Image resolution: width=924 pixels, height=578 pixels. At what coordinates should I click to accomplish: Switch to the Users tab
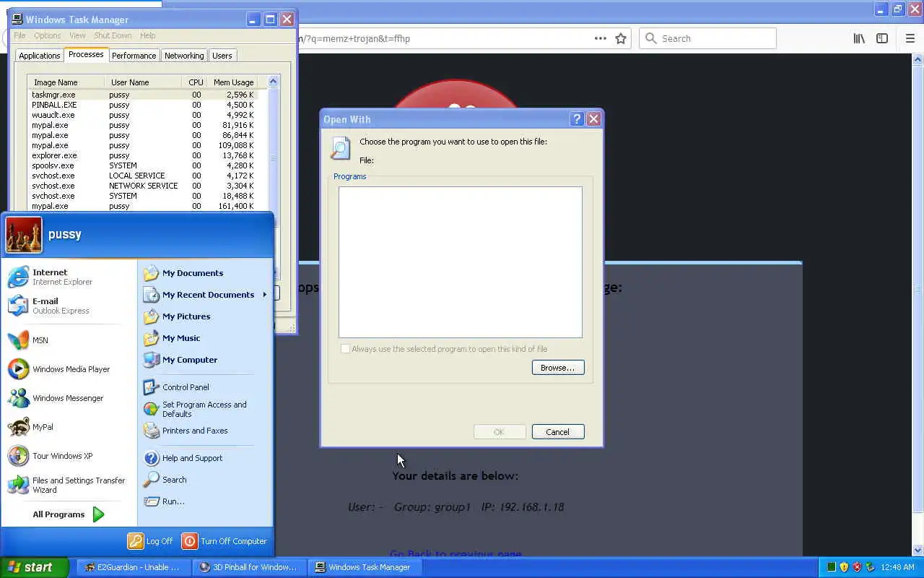[x=222, y=56]
